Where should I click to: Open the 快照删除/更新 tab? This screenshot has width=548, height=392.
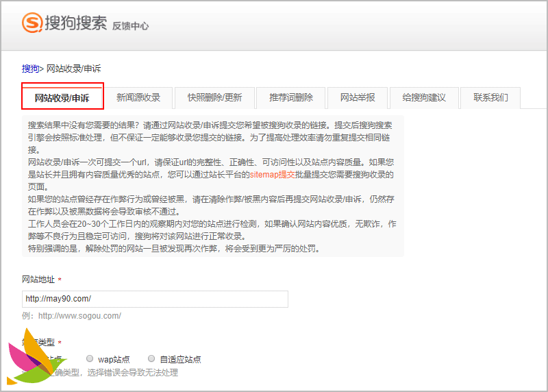click(214, 97)
